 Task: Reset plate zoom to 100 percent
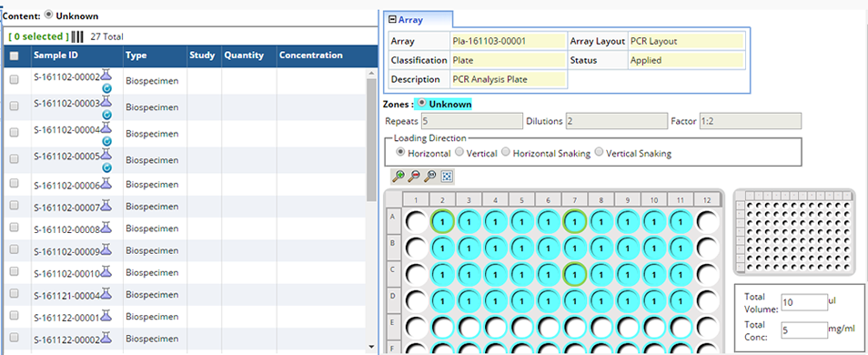click(430, 176)
